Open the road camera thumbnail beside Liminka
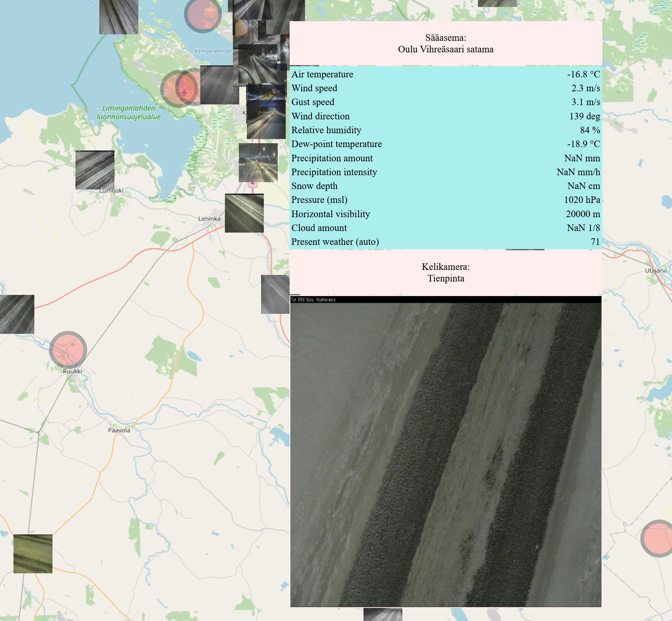Viewport: 672px width, 621px height. pyautogui.click(x=244, y=213)
